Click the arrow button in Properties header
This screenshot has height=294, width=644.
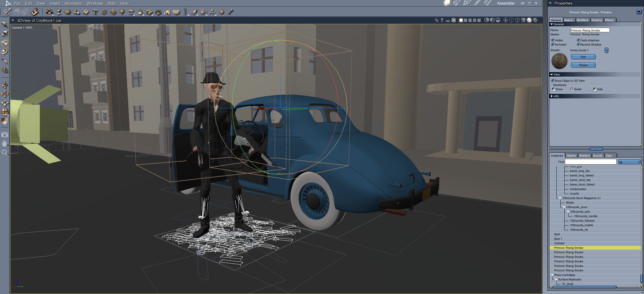point(639,11)
